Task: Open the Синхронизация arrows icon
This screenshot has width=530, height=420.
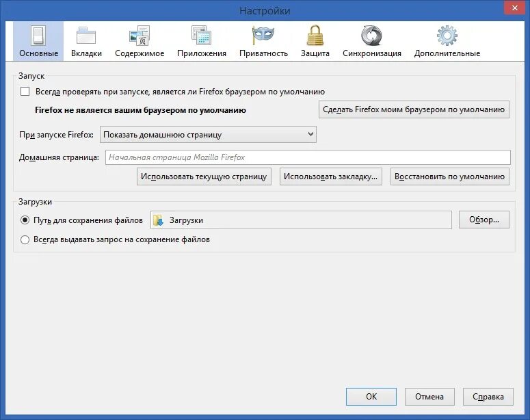Action: (x=371, y=36)
